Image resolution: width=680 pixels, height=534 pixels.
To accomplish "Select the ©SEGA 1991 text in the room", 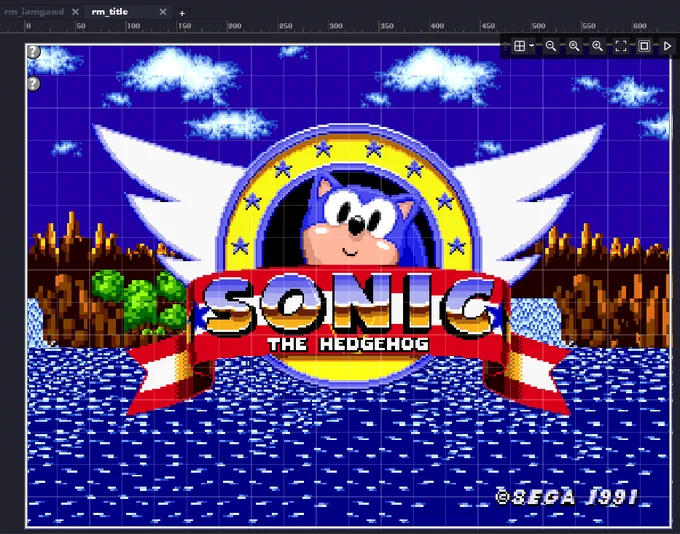I will pyautogui.click(x=566, y=497).
